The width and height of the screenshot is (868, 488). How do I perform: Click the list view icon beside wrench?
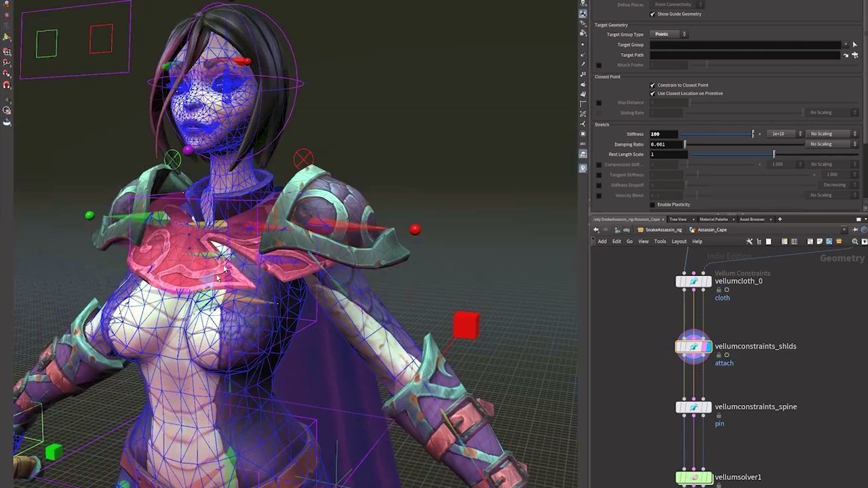759,241
